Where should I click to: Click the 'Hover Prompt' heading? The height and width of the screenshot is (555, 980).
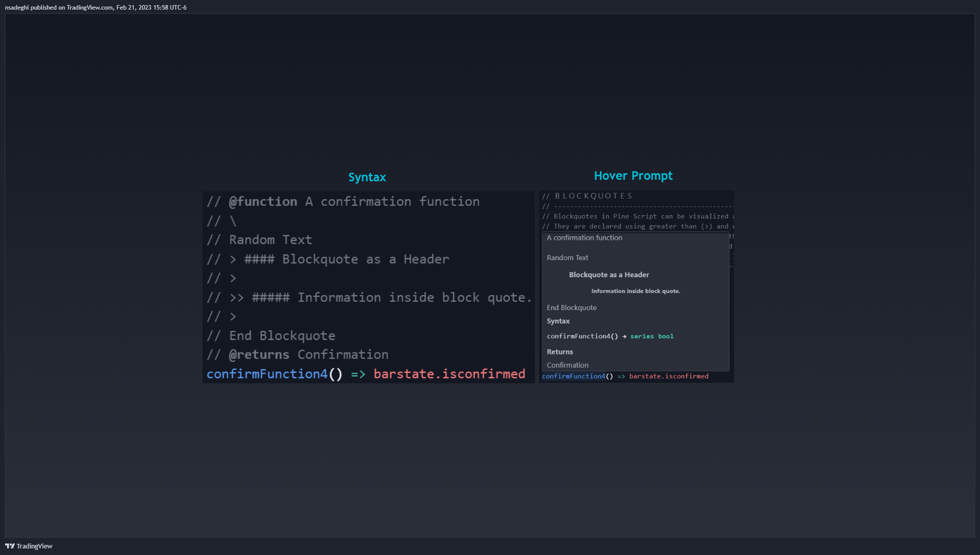click(x=633, y=176)
